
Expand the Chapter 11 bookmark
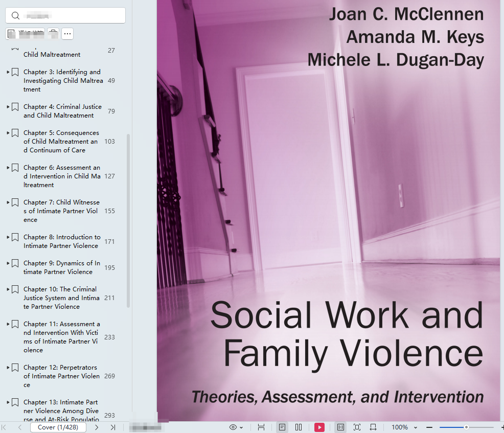click(8, 324)
